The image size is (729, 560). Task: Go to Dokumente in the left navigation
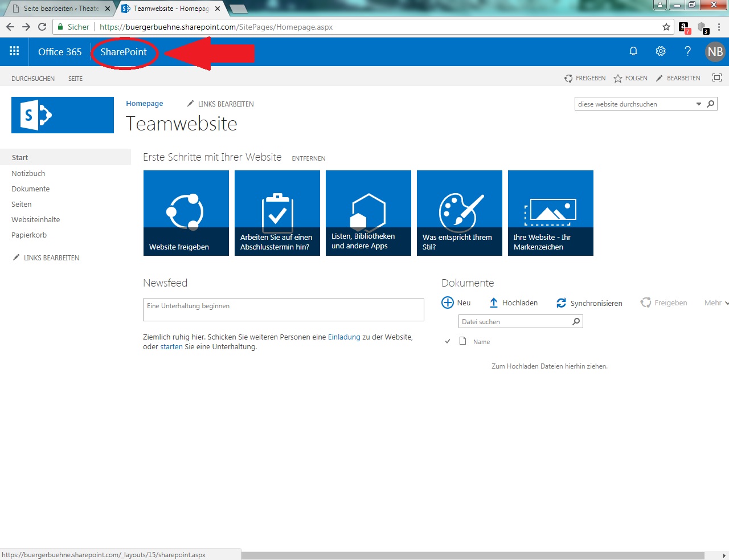(31, 189)
